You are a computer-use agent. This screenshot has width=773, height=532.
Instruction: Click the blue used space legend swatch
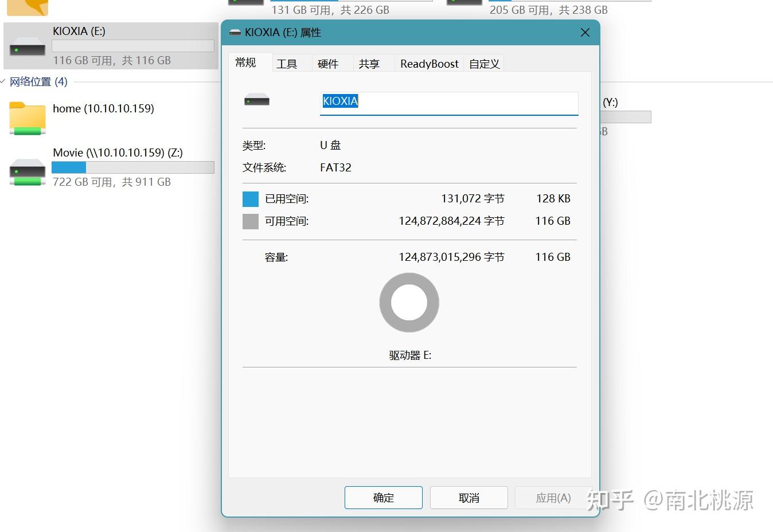pyautogui.click(x=250, y=198)
